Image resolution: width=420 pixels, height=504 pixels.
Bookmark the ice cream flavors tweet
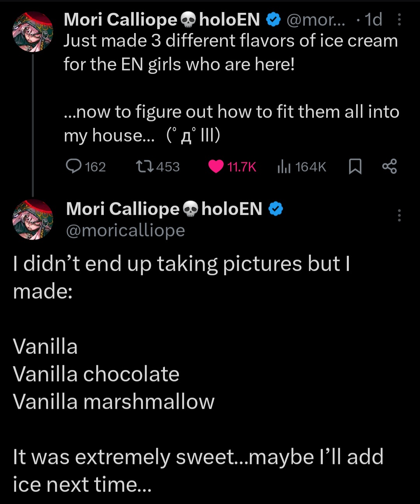[x=355, y=166]
